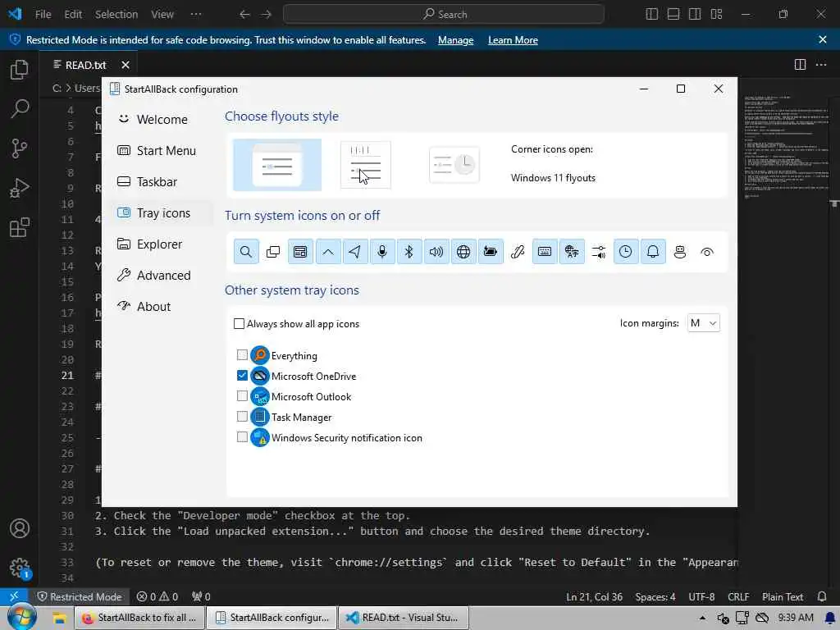Toggle the Show desktop eye icon
840x630 pixels.
pyautogui.click(x=707, y=252)
